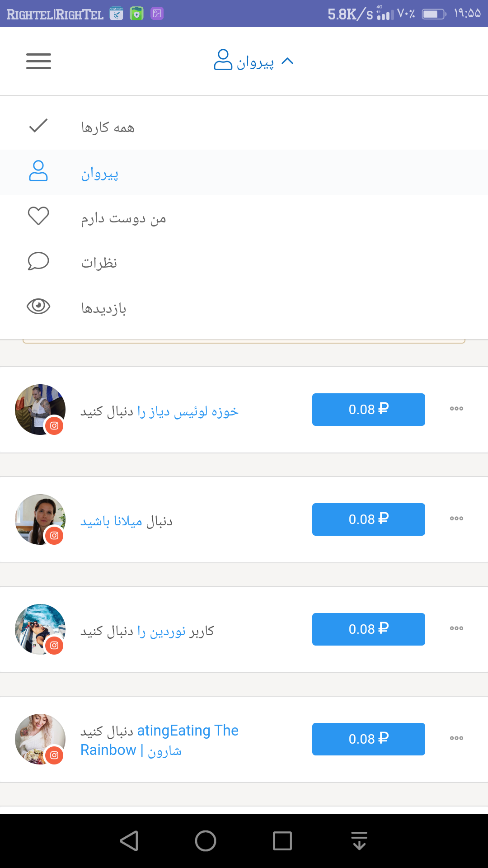488x868 pixels.
Task: Open the three-dot menu beside میلانا row
Action: (x=456, y=519)
